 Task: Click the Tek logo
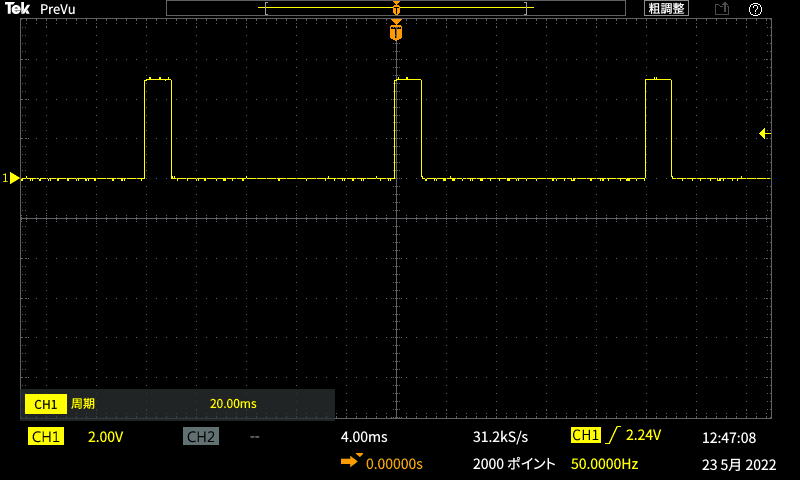click(17, 8)
